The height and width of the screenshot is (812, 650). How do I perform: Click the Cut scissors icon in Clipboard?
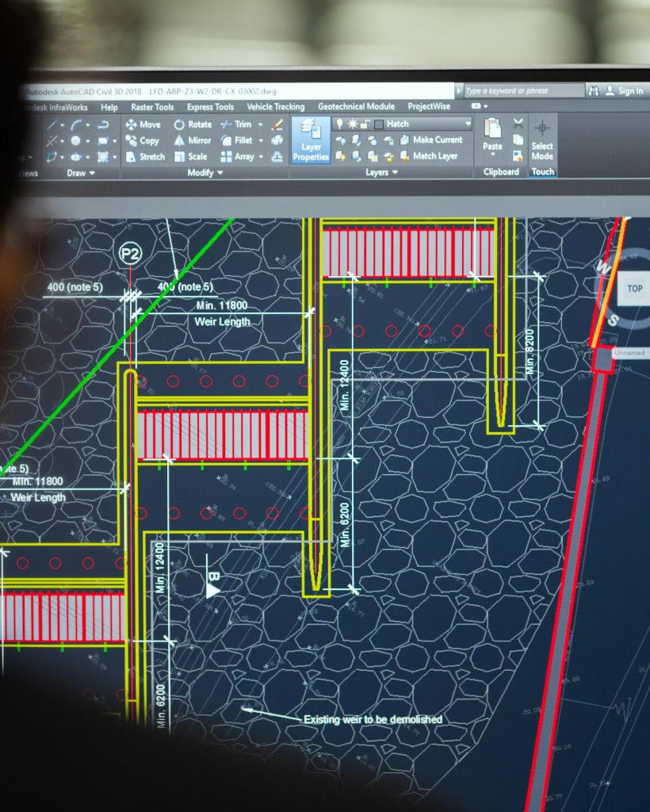(x=518, y=122)
